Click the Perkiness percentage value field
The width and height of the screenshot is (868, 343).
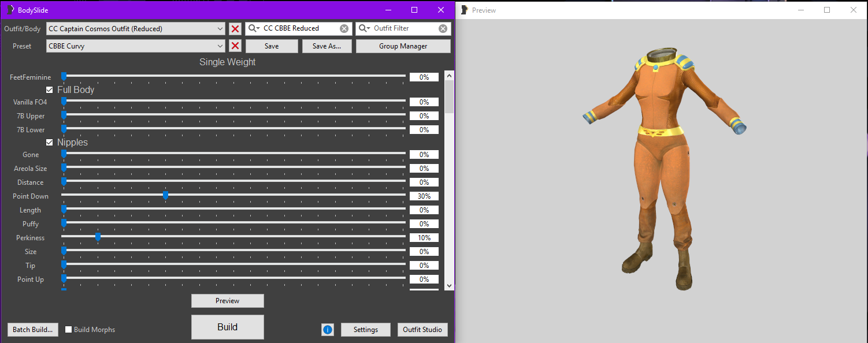click(x=424, y=238)
